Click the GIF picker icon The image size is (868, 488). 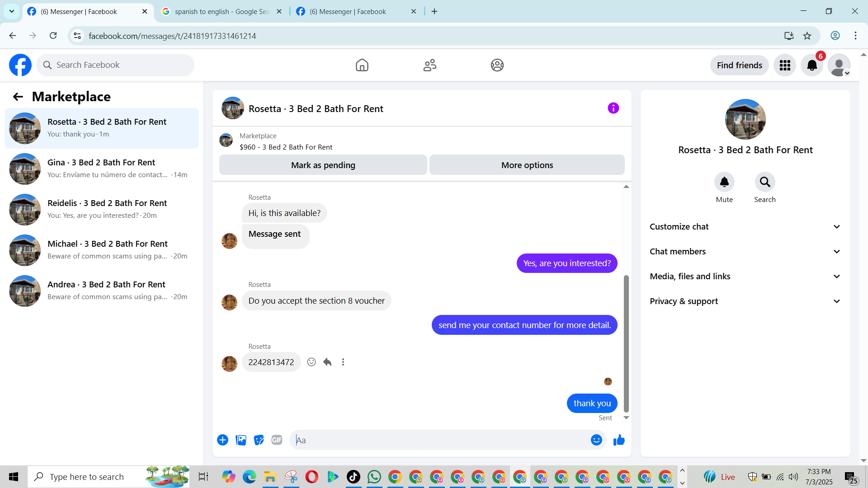pyautogui.click(x=277, y=440)
